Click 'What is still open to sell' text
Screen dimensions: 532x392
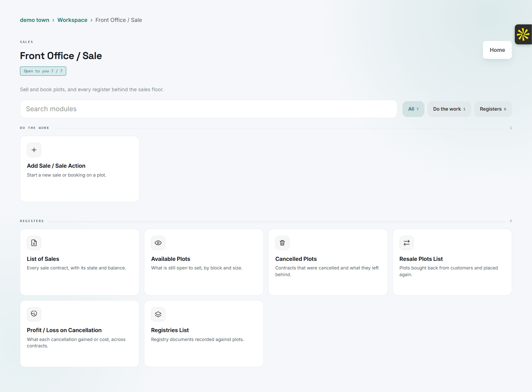coord(197,268)
